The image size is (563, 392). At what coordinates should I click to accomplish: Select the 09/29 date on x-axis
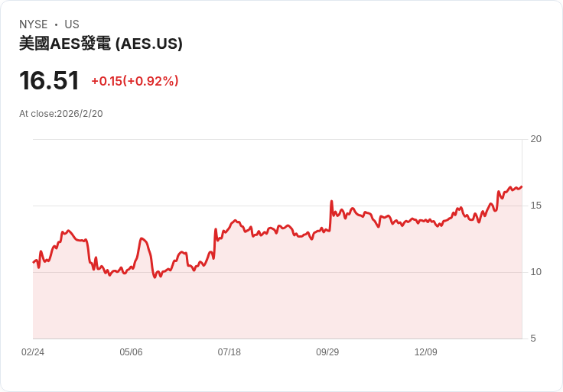click(x=327, y=352)
